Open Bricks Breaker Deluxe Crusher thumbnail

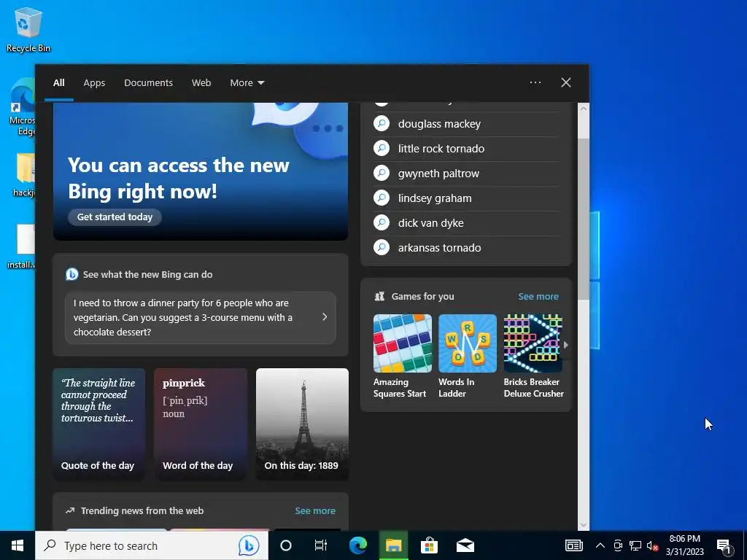pyautogui.click(x=533, y=343)
